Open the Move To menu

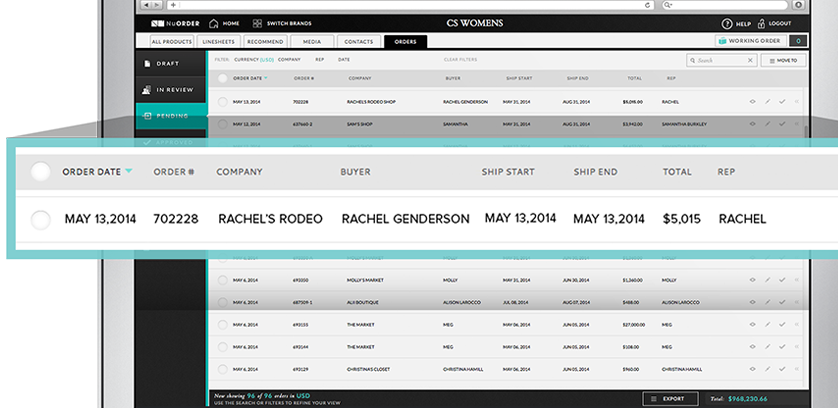783,60
